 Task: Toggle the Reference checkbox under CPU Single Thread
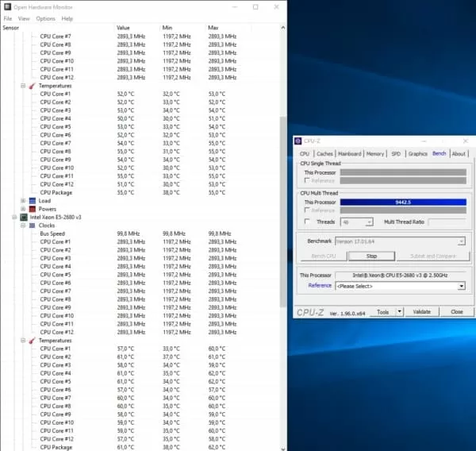pyautogui.click(x=307, y=180)
